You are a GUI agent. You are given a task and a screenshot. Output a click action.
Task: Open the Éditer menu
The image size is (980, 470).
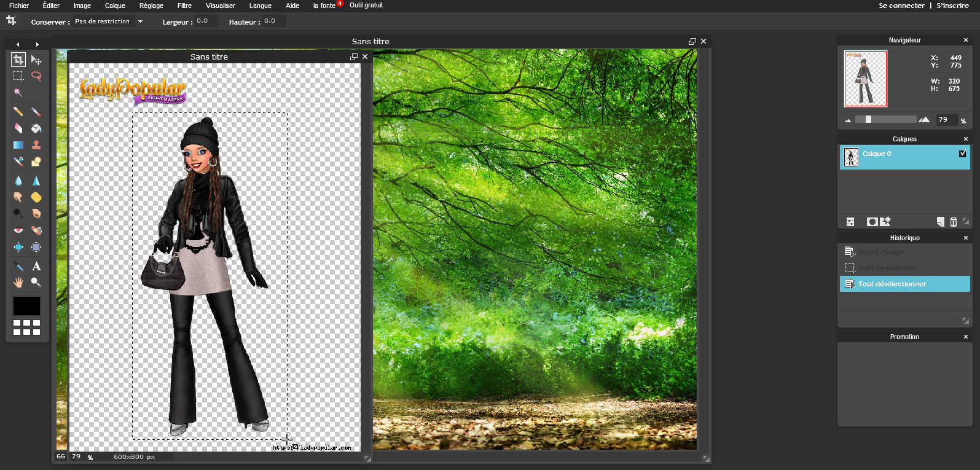point(51,6)
